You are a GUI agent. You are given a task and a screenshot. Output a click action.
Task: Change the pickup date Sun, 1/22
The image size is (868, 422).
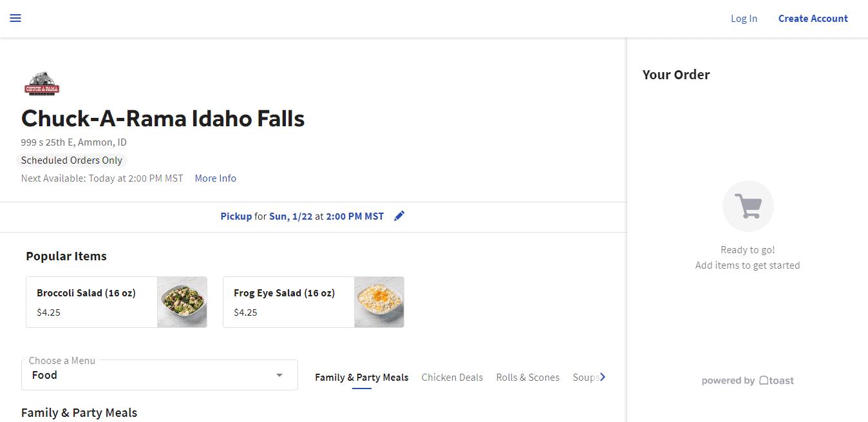[x=290, y=216]
